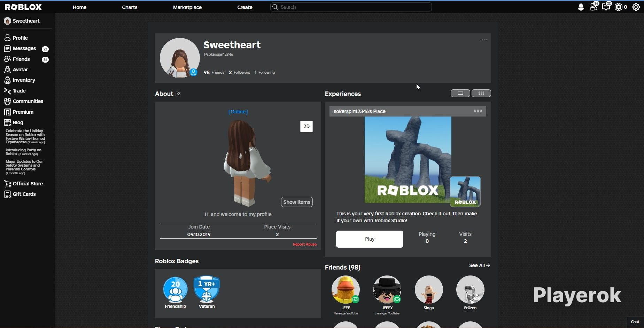This screenshot has width=644, height=328.
Task: Open messages icon in top bar
Action: pyautogui.click(x=606, y=7)
